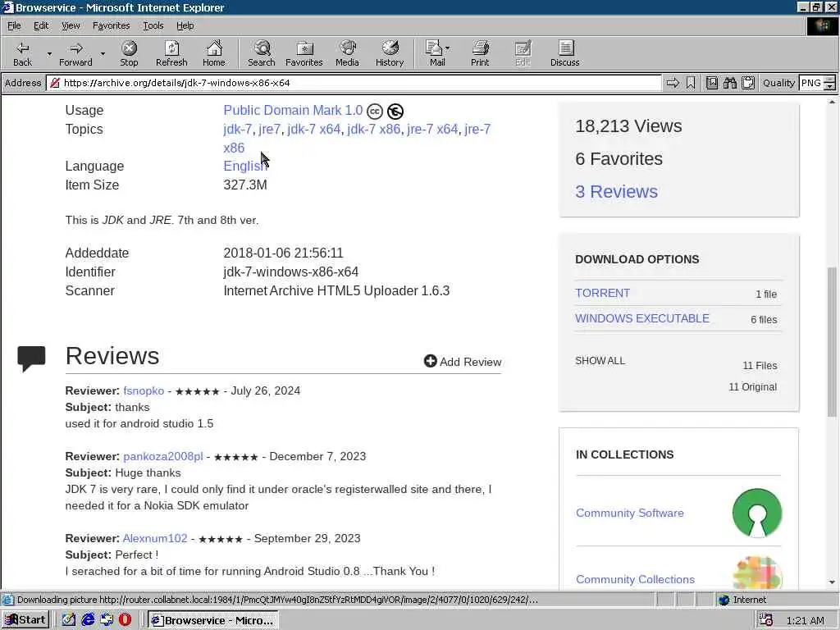Image resolution: width=840 pixels, height=630 pixels.
Task: Open reviewer pankoza2008pl's profile
Action: click(x=163, y=456)
